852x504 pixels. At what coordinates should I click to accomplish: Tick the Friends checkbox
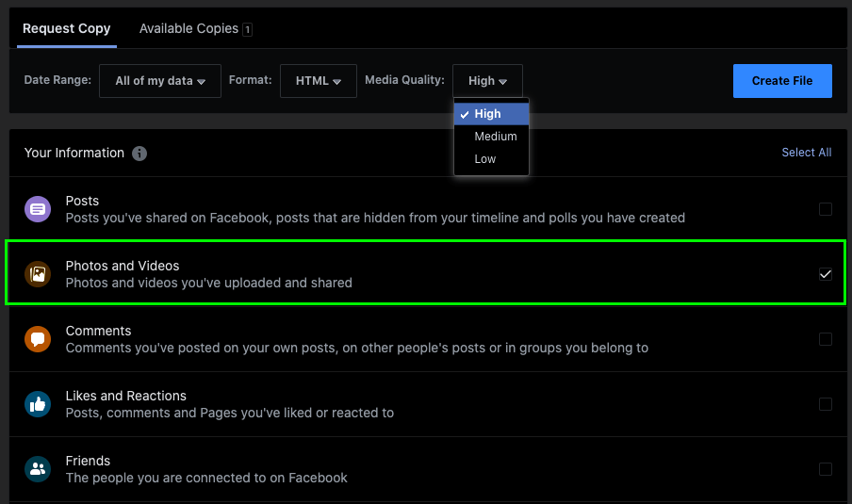point(826,469)
